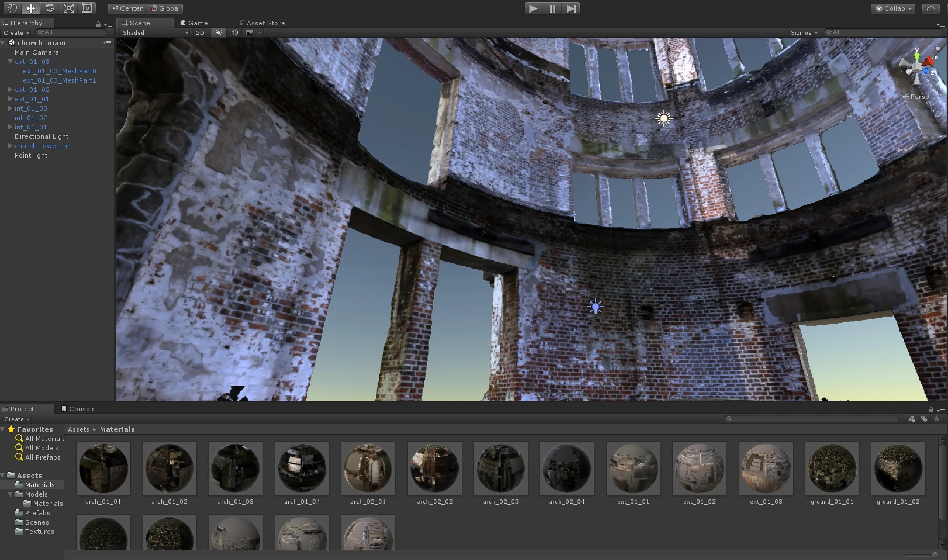The width and height of the screenshot is (948, 560).
Task: Select the Rotate tool
Action: pyautogui.click(x=50, y=8)
